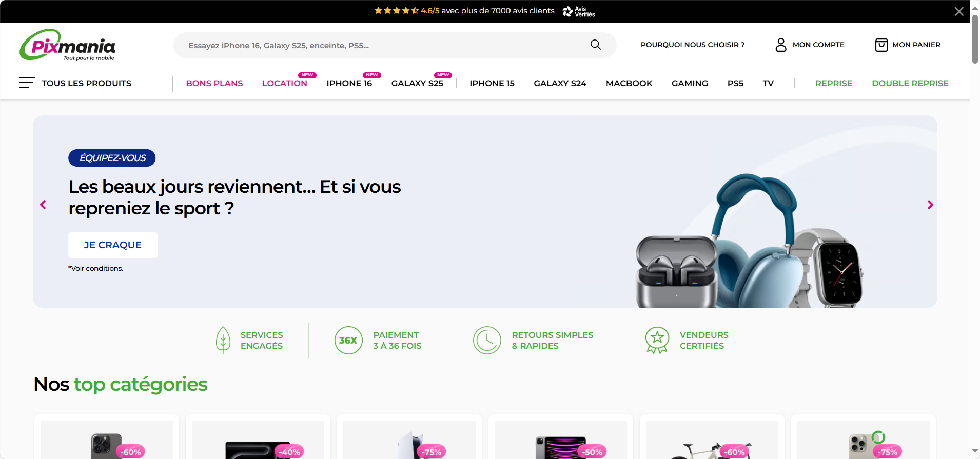Open the MacBook menu item
The image size is (980, 459).
629,83
